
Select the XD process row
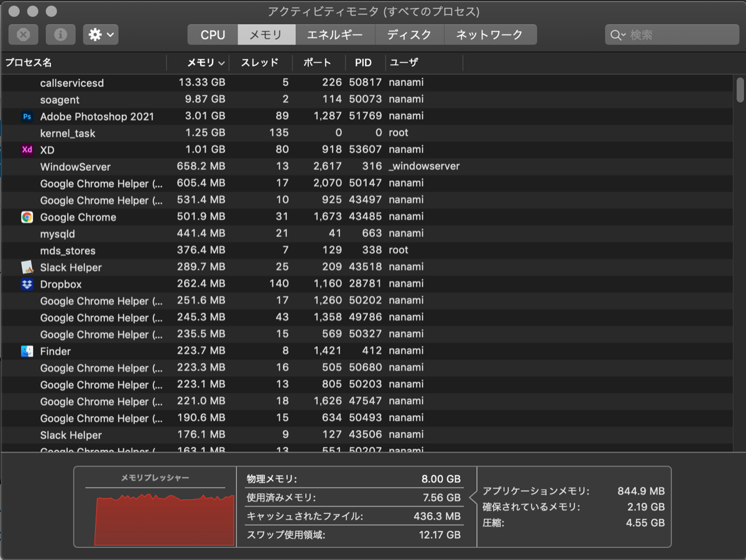coord(367,150)
